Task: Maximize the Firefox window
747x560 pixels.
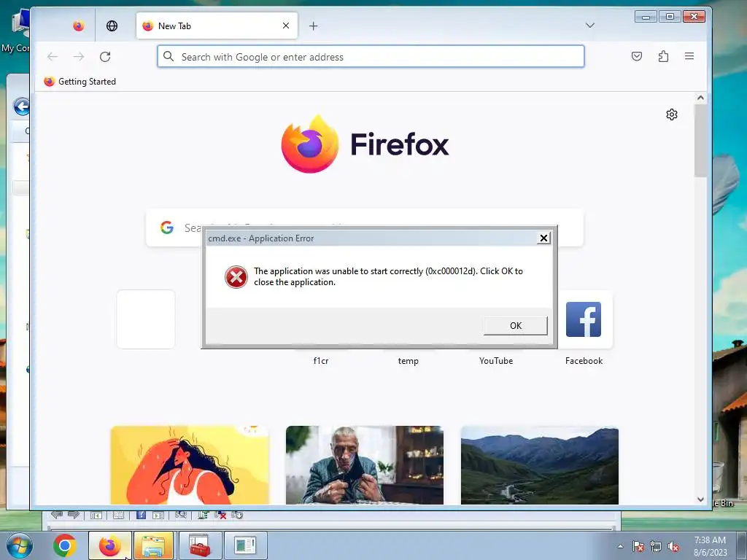Action: tap(670, 17)
